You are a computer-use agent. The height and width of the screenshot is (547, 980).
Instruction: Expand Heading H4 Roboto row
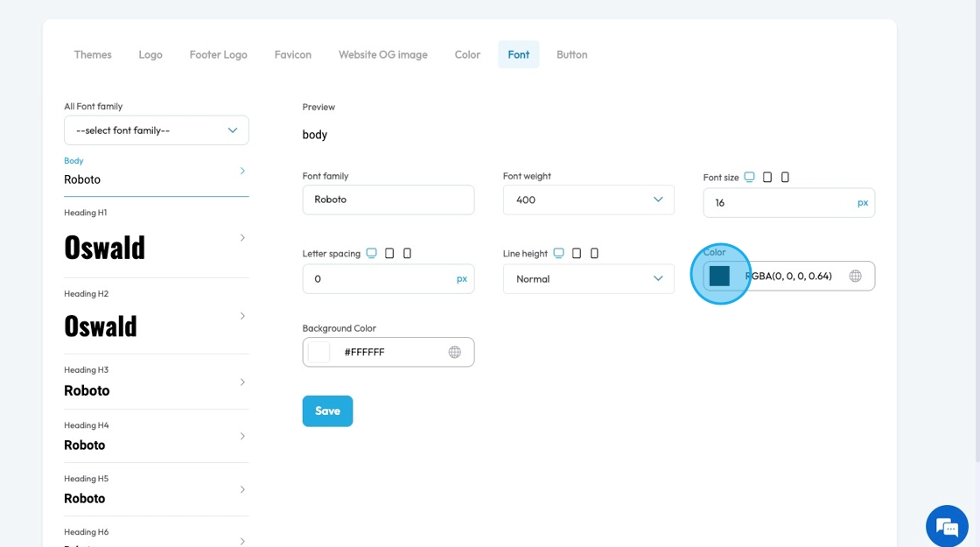click(157, 437)
